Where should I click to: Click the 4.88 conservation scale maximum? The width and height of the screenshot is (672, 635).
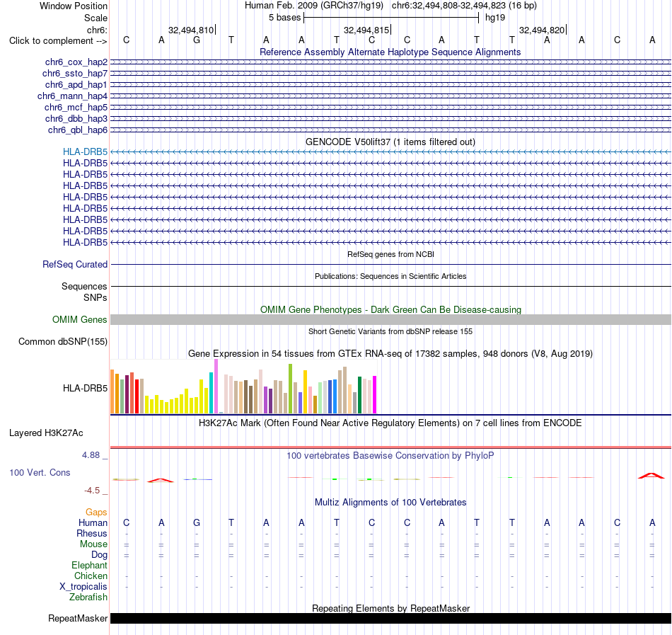tap(91, 455)
